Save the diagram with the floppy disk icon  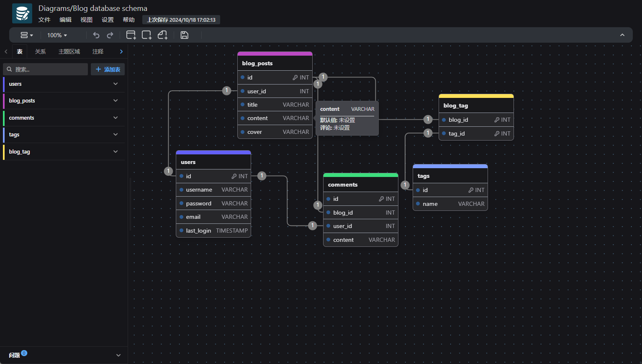pos(184,35)
